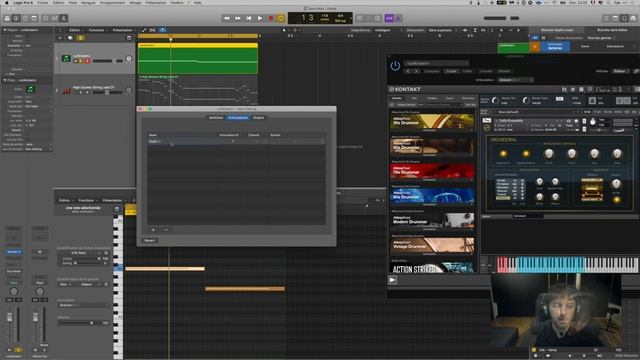This screenshot has height=360, width=640.
Task: Toggle record enable on first track
Action: tap(87, 61)
